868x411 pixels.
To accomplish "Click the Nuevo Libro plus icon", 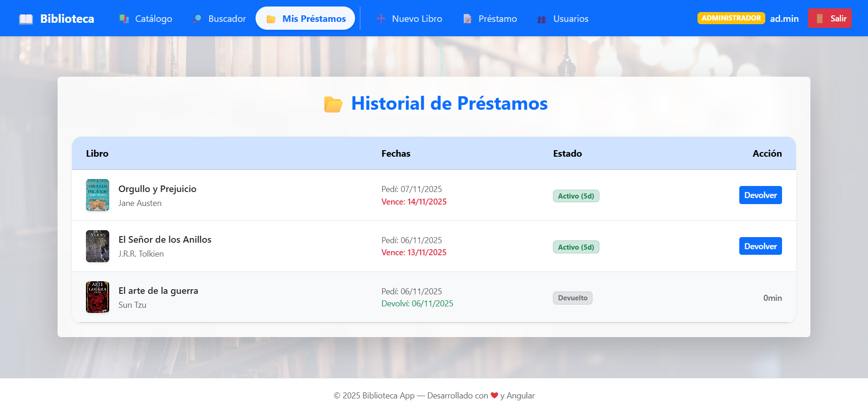I will point(381,19).
